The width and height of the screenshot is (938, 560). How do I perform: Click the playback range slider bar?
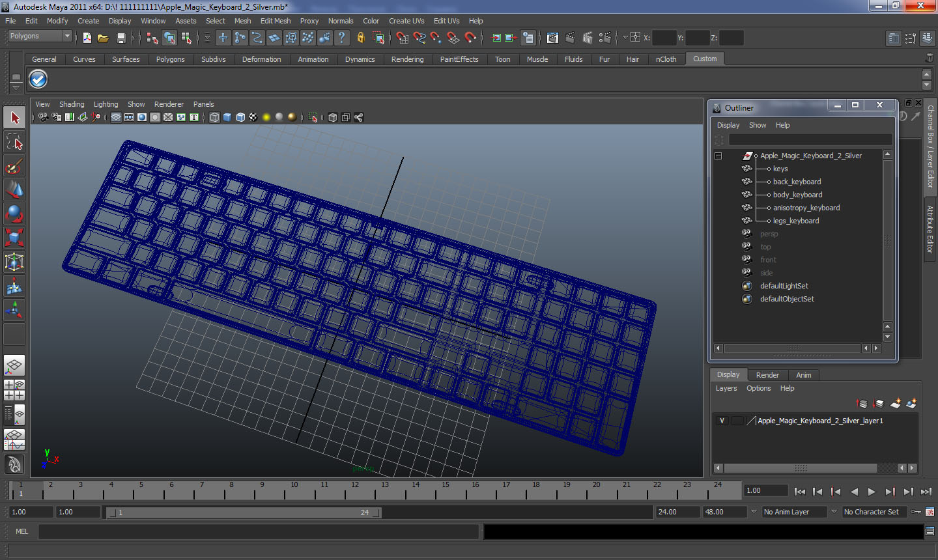[x=244, y=512]
